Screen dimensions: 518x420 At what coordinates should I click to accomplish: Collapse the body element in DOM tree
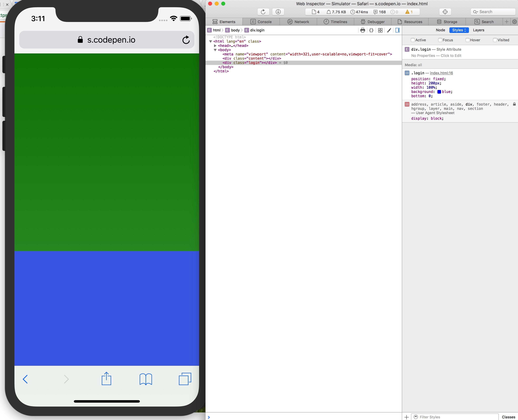tap(215, 50)
